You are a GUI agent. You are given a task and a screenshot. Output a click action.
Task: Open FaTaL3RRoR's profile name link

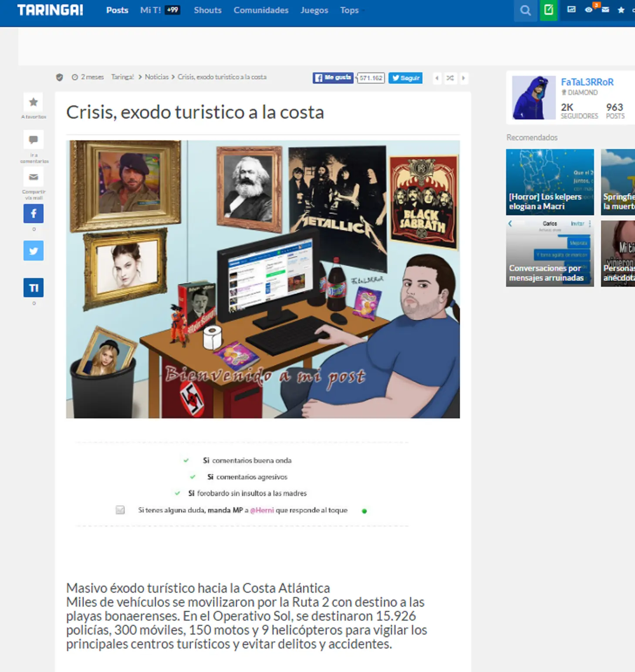pos(587,82)
